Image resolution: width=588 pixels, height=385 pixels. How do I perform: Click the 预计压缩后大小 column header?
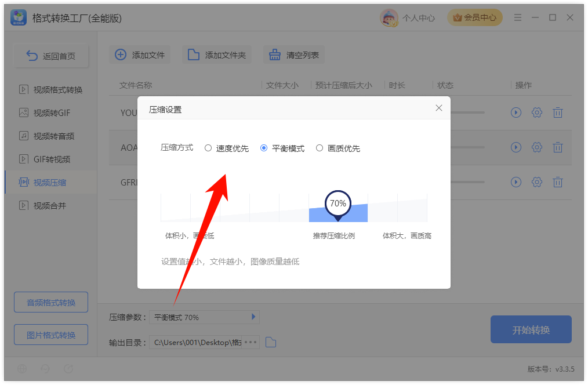(x=344, y=85)
